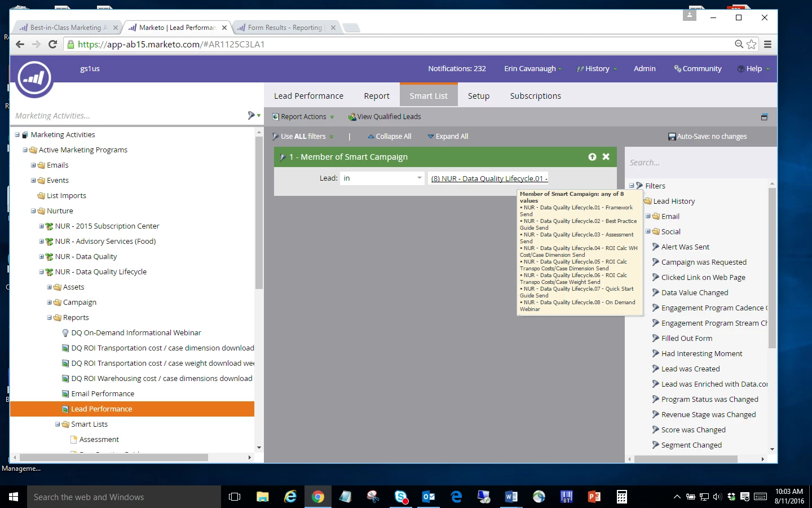The width and height of the screenshot is (812, 508).
Task: Switch to the Setup tab
Action: [479, 96]
